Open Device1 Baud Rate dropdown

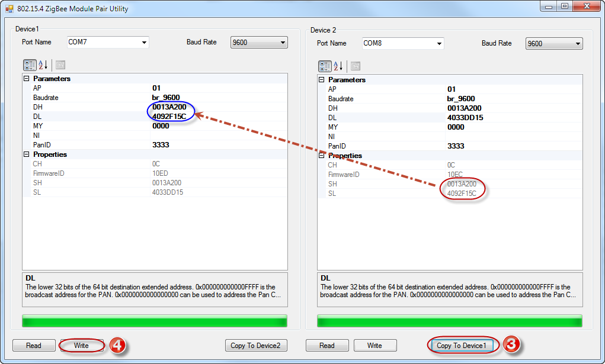259,43
